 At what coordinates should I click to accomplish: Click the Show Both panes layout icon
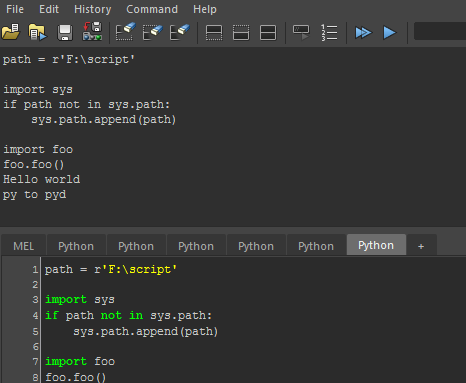[x=268, y=33]
